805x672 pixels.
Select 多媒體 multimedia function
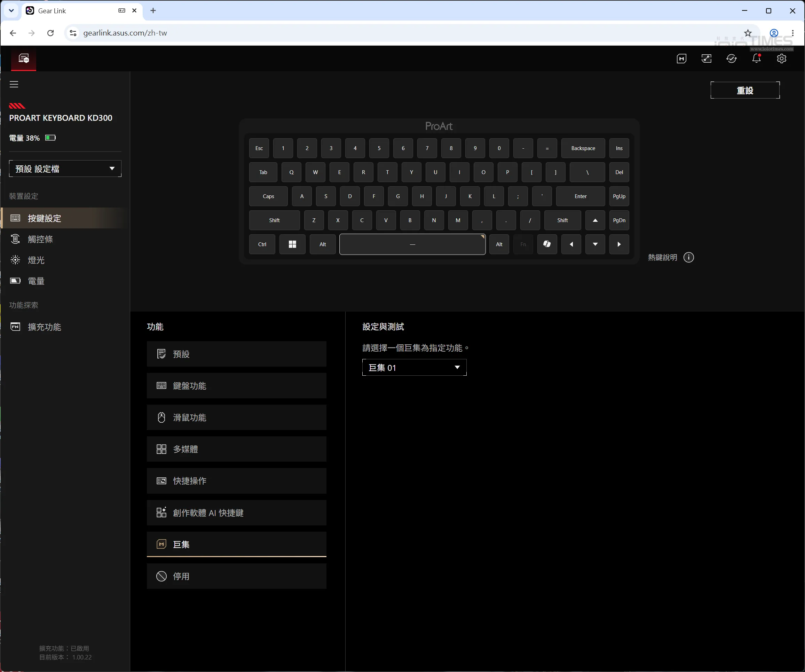point(237,449)
